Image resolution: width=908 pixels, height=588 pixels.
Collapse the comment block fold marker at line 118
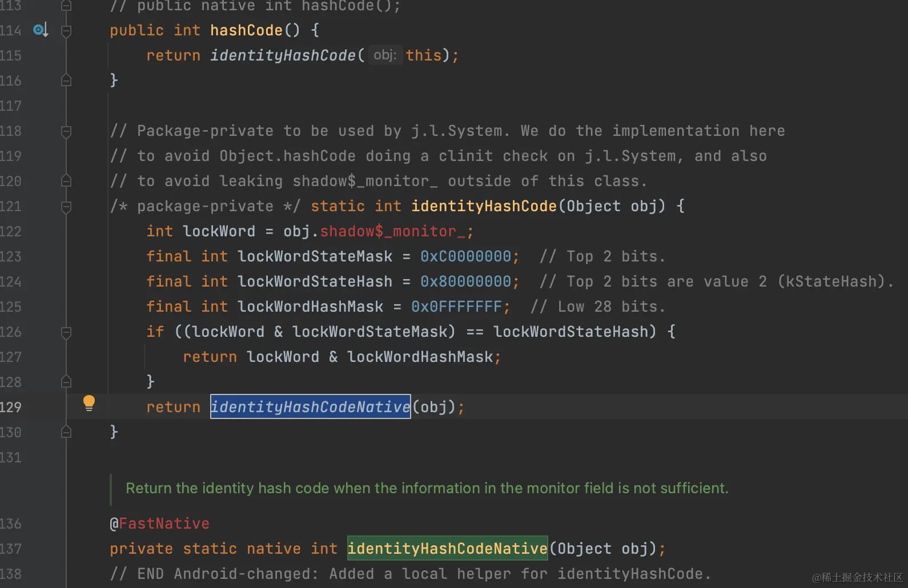click(x=66, y=132)
